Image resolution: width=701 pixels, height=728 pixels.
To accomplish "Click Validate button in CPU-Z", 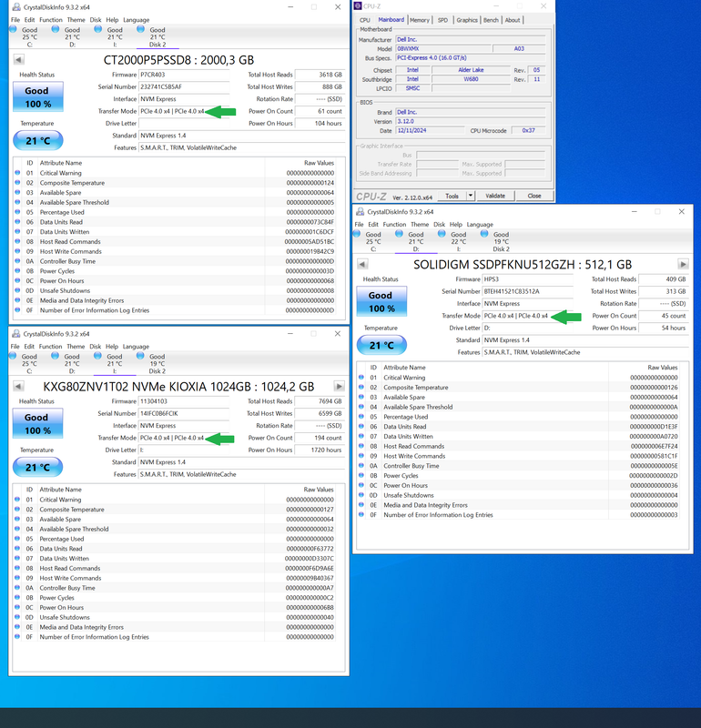I will pos(495,196).
